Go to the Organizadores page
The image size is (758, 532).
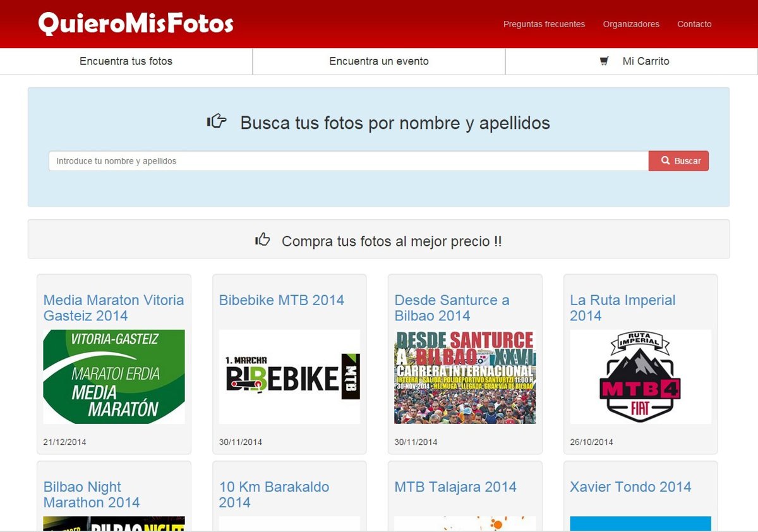[x=631, y=24]
